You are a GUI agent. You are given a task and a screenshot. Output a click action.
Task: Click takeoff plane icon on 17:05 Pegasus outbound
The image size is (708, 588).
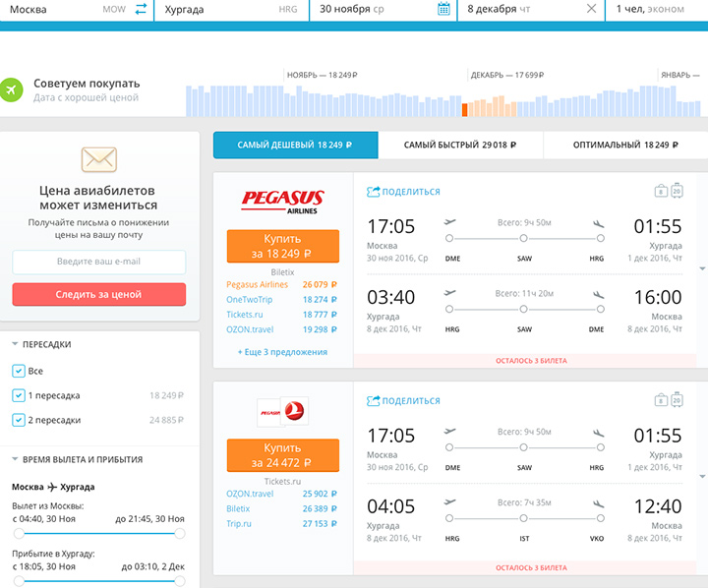click(x=449, y=222)
